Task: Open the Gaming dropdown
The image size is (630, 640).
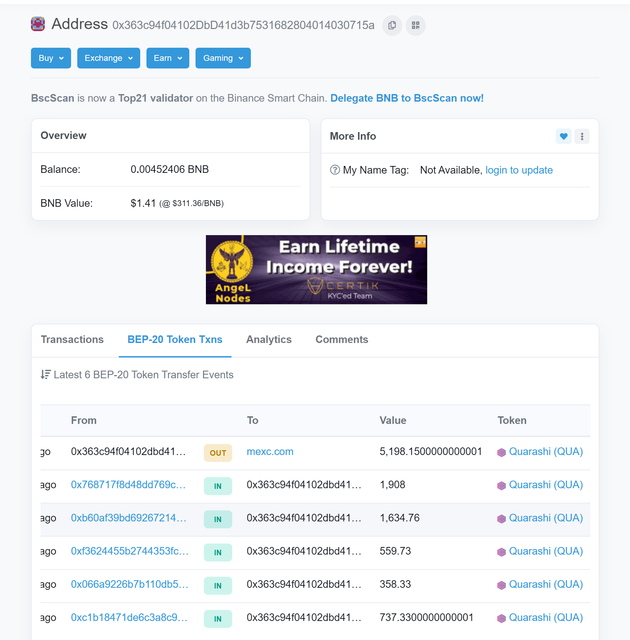Action: (223, 58)
